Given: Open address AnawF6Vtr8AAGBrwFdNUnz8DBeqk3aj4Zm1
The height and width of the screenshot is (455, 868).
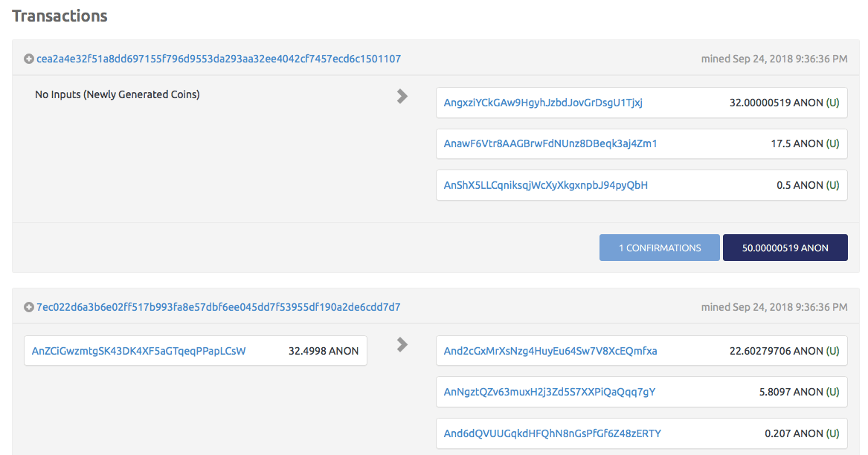Looking at the screenshot, I should coord(550,143).
